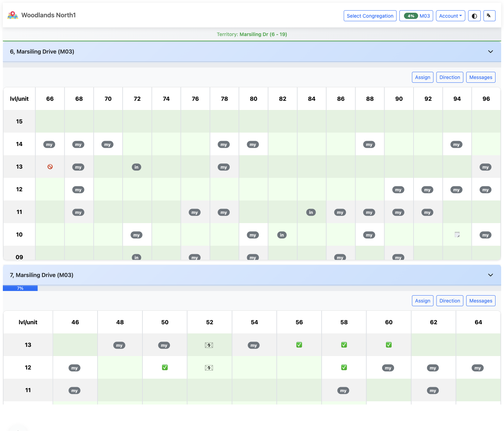The width and height of the screenshot is (504, 431).
Task: Collapse the 7, Marsiling Drive section
Action: pos(491,275)
